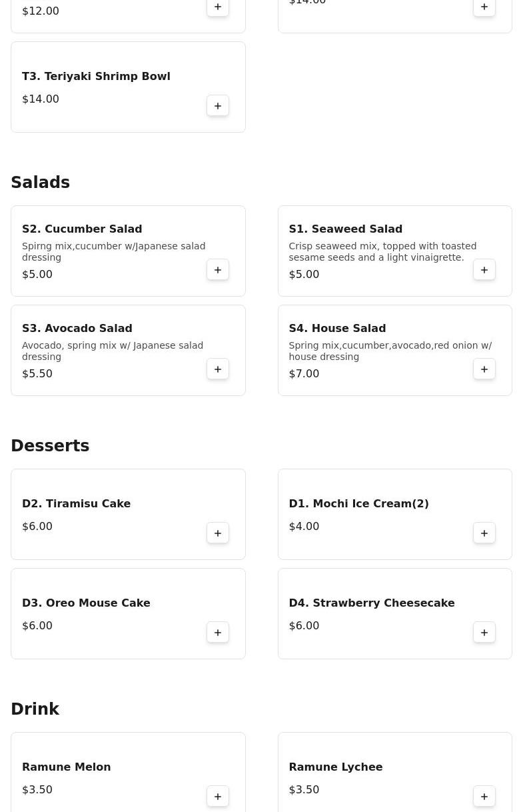
Task: Click the D4. Strawberry Cheesecake name
Action: 371,603
